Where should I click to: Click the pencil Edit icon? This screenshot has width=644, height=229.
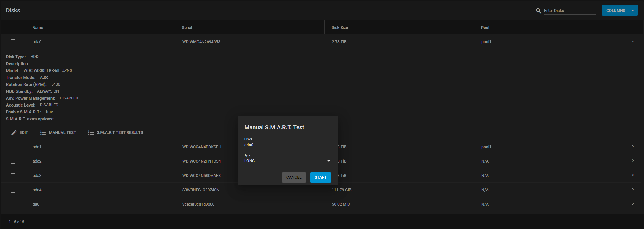tap(14, 132)
